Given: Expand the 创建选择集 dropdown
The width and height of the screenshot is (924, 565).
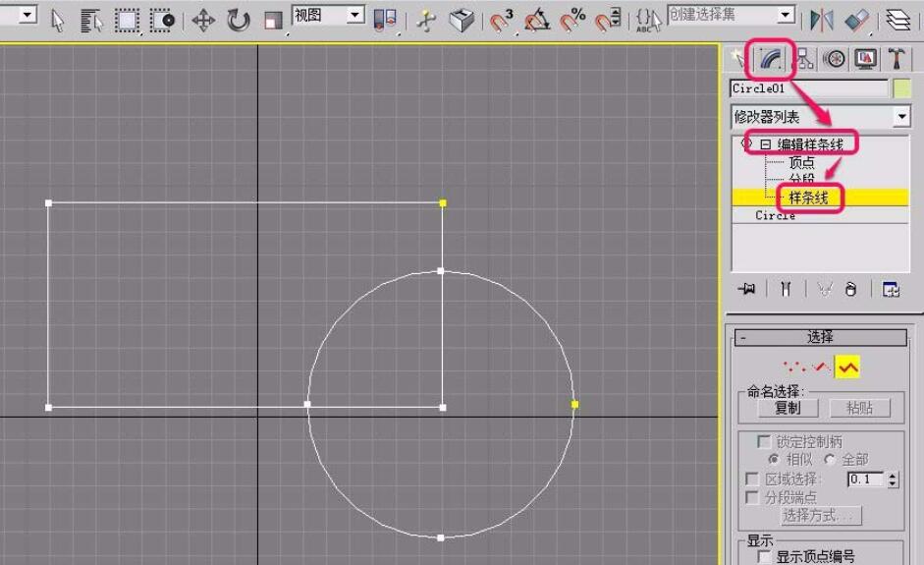Looking at the screenshot, I should coord(785,15).
